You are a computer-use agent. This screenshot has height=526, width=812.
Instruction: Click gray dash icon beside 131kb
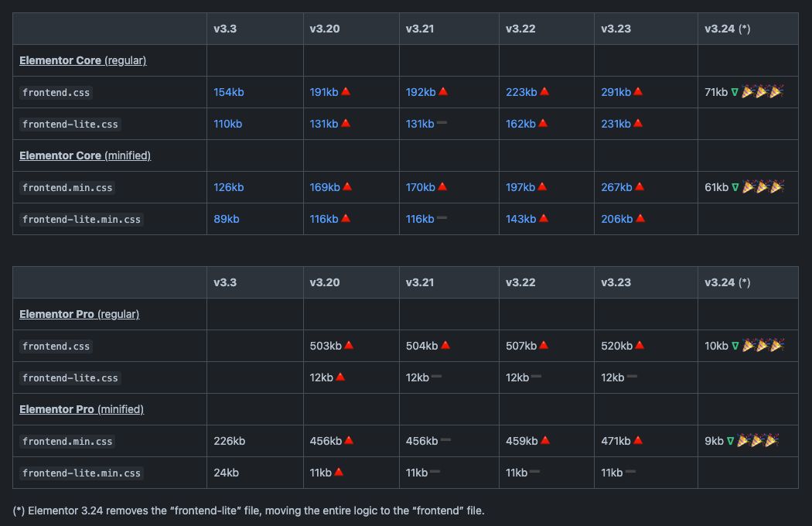[x=442, y=124]
